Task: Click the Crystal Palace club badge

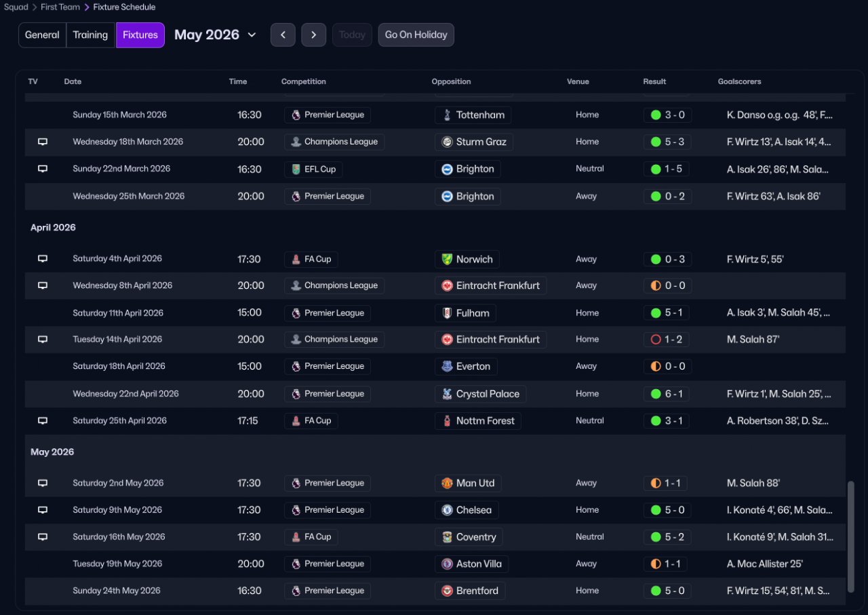Action: (x=447, y=394)
